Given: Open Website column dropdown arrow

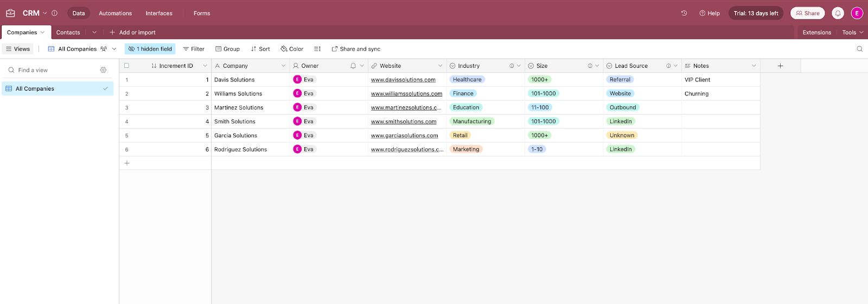Looking at the screenshot, I should [440, 66].
